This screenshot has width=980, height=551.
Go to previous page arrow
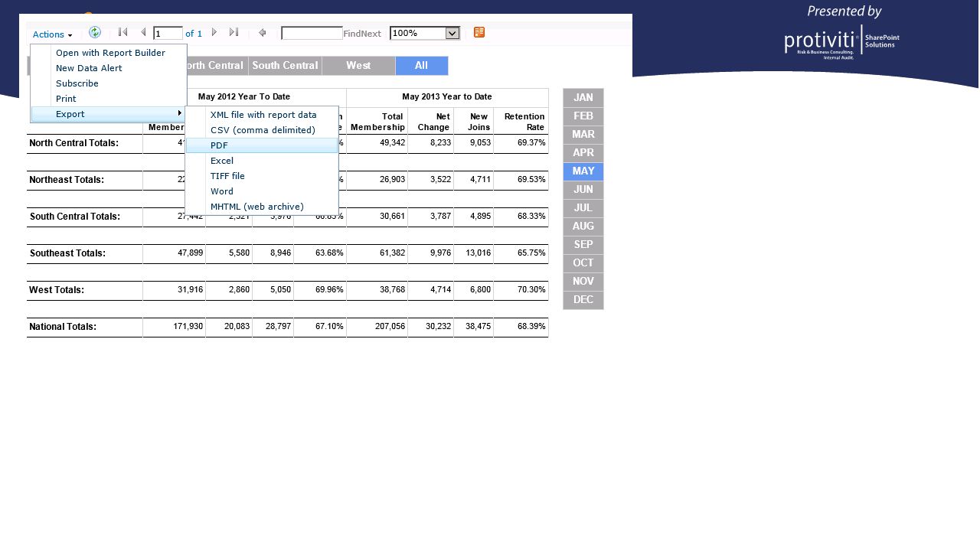coord(143,32)
